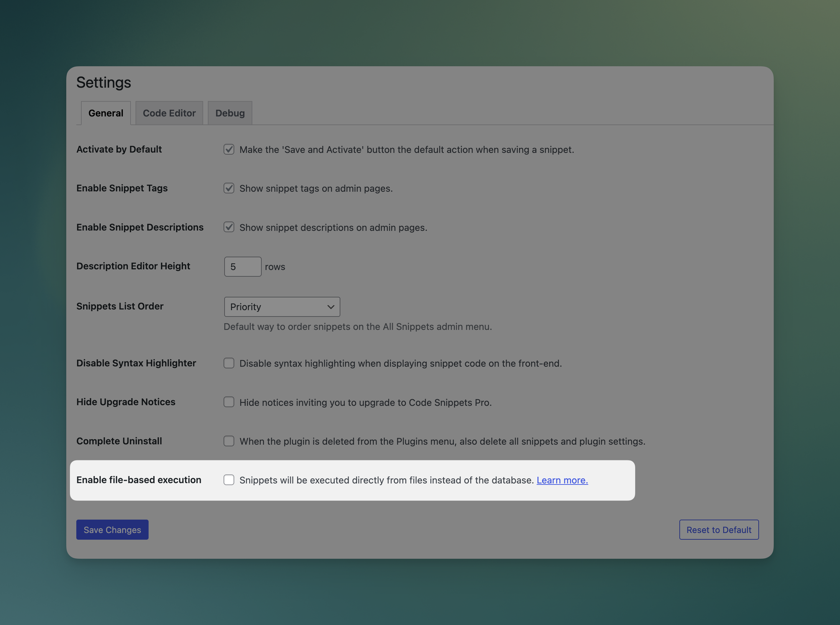Open the Debug tab
840x625 pixels.
pyautogui.click(x=230, y=113)
